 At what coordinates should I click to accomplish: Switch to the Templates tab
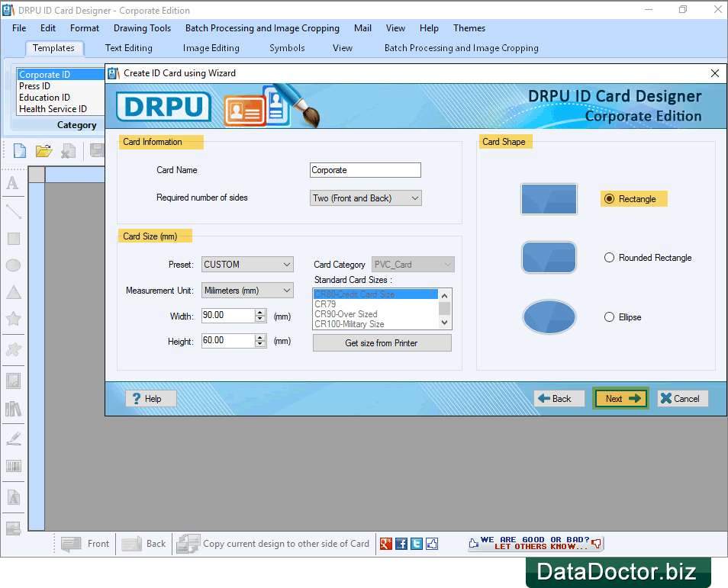(53, 48)
